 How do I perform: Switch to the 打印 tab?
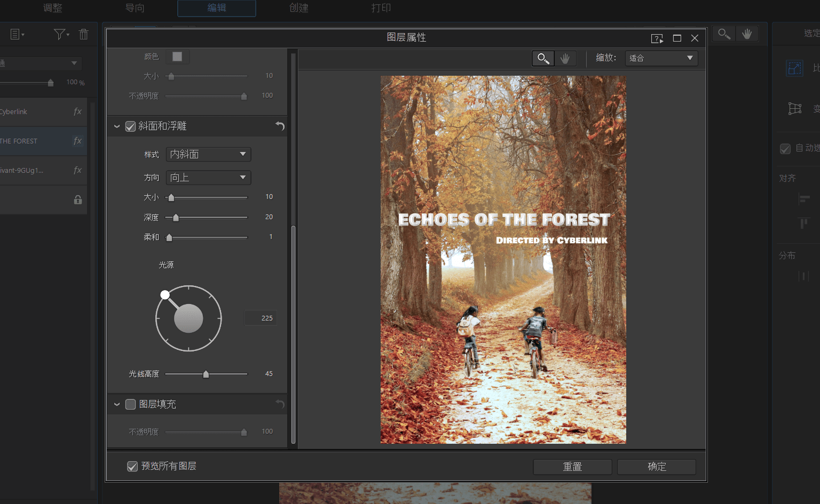tap(381, 8)
